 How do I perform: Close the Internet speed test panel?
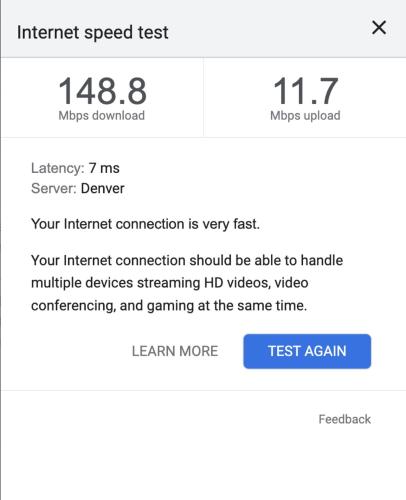379,28
